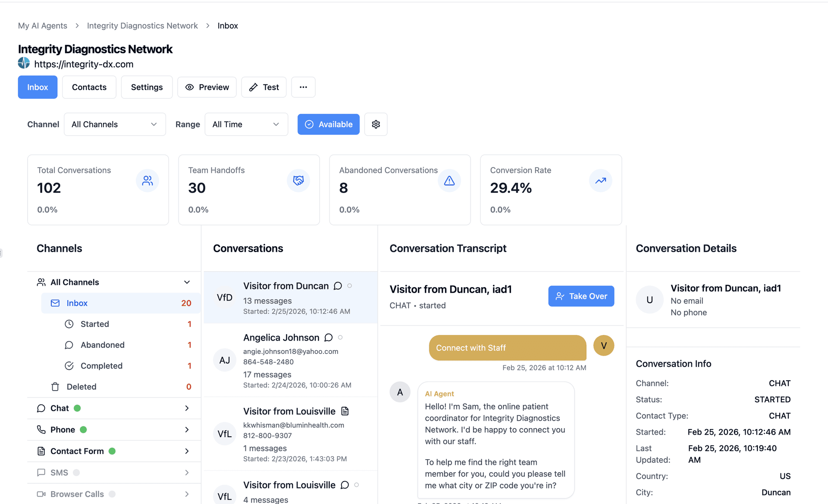Select the Completed filter in channels
The height and width of the screenshot is (504, 828).
(128, 366)
